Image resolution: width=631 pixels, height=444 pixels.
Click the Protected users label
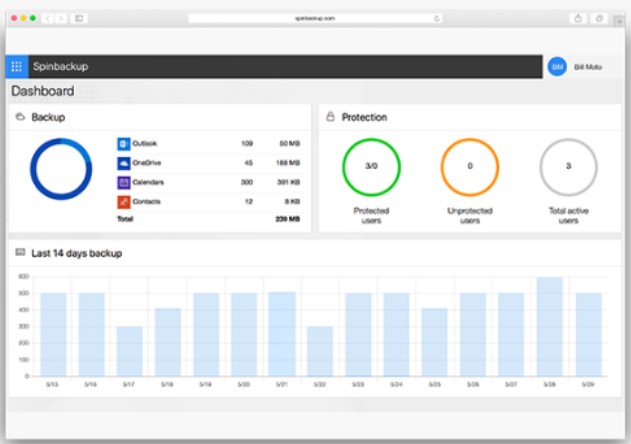coord(371,215)
